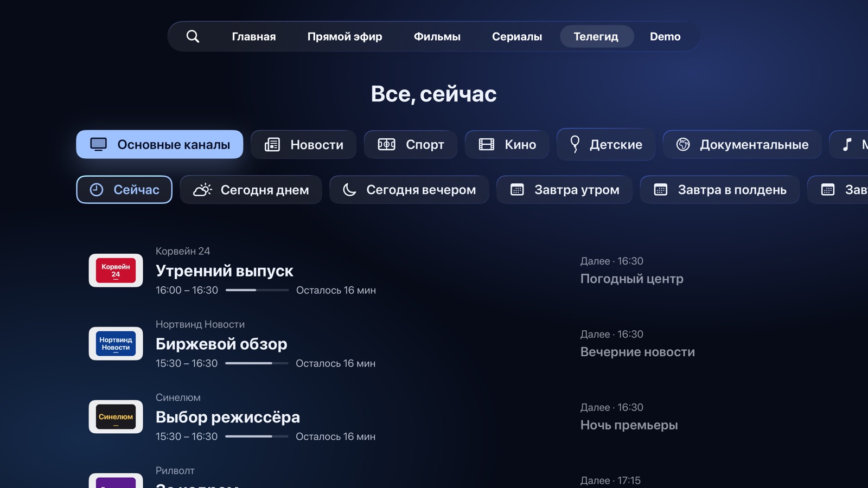Viewport: 868px width, 488px height.
Task: Select the Телегид tab
Action: point(596,36)
